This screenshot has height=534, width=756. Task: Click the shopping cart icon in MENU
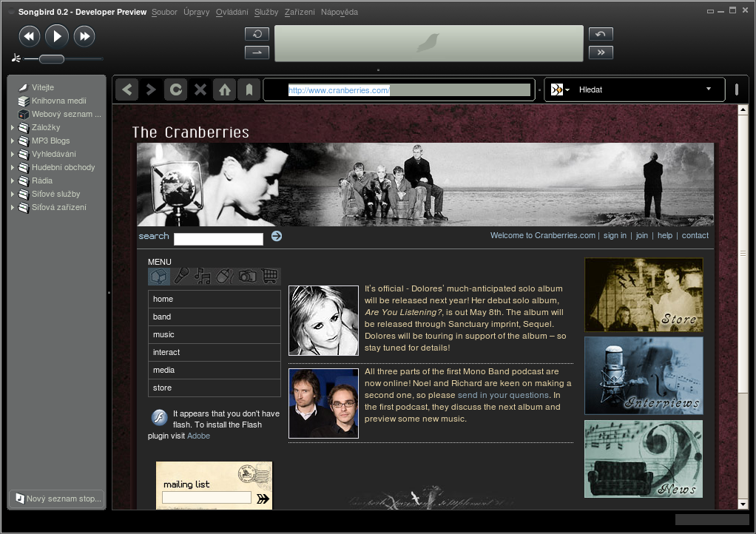tap(270, 276)
